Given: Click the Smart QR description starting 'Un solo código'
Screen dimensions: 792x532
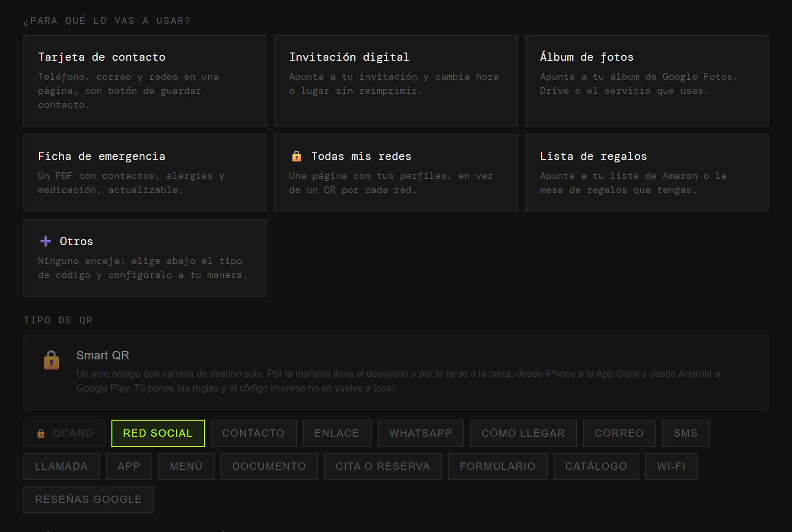Looking at the screenshot, I should 398,381.
